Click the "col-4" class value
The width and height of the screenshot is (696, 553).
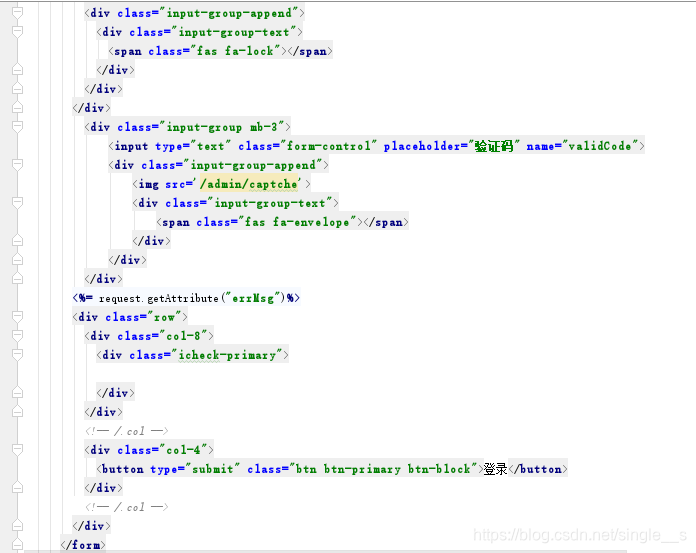pyautogui.click(x=183, y=450)
